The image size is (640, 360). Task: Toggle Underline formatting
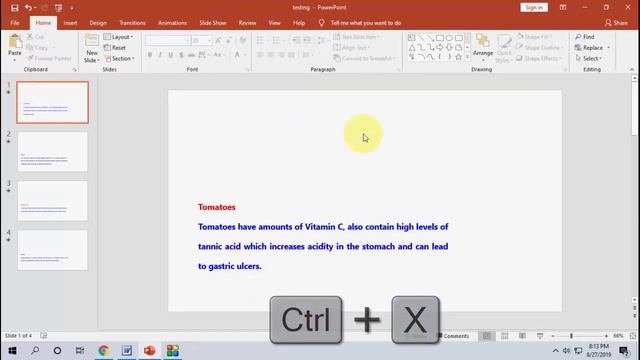click(x=171, y=55)
